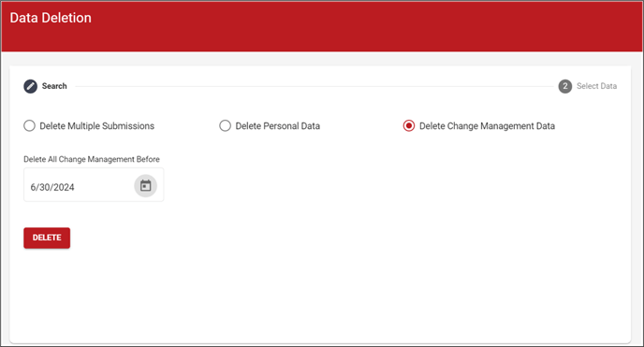The width and height of the screenshot is (644, 347).
Task: Select Delete Change Management Data radio button
Action: pos(409,125)
